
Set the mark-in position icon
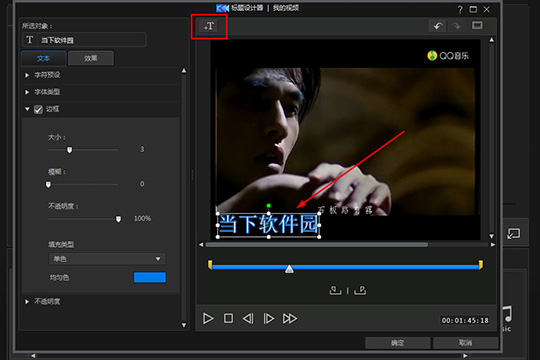pyautogui.click(x=335, y=290)
